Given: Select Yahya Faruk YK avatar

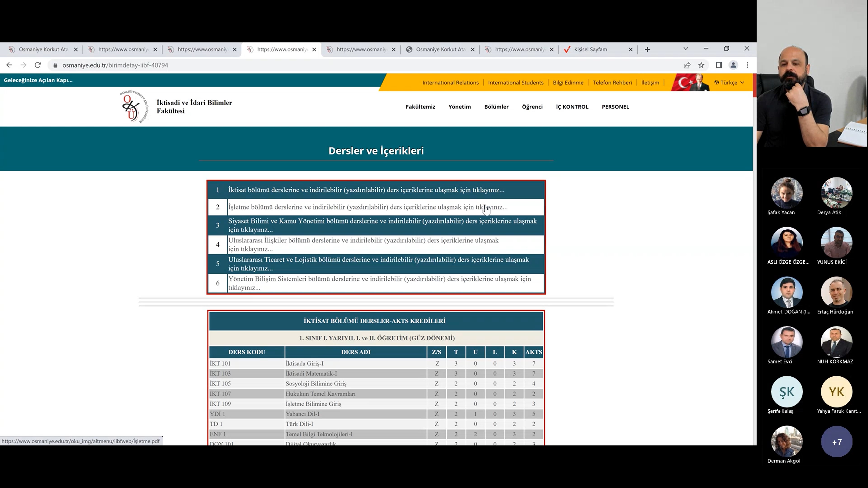Looking at the screenshot, I should coord(836,392).
